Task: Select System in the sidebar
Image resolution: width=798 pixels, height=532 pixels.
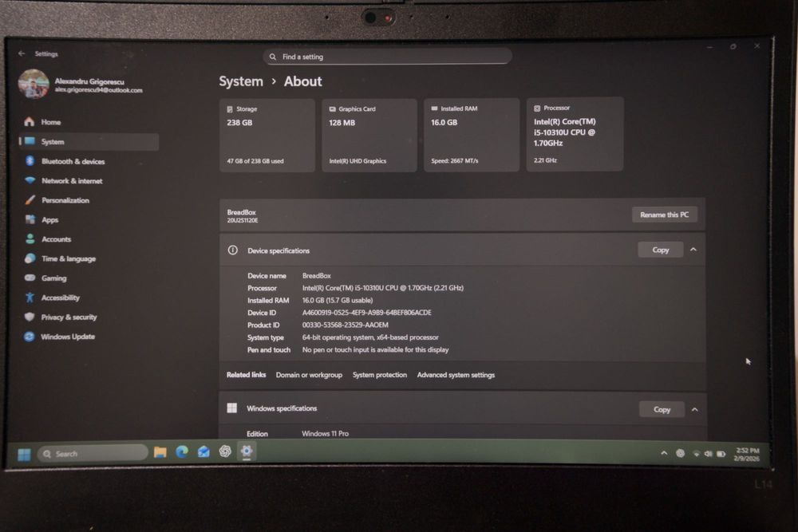Action: [x=89, y=142]
